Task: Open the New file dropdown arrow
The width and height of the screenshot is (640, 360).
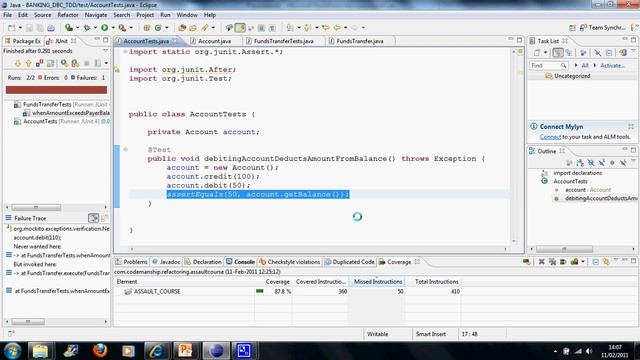Action: pyautogui.click(x=20, y=28)
